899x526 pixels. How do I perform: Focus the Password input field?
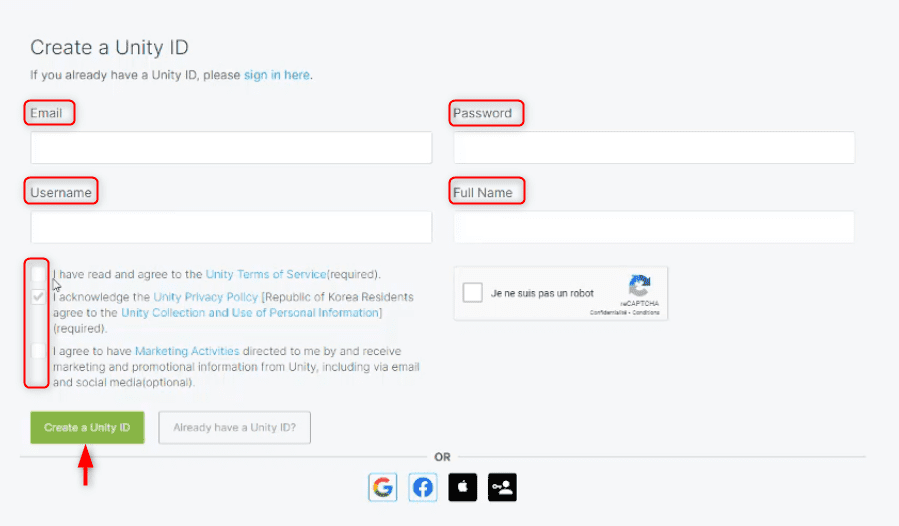click(654, 147)
